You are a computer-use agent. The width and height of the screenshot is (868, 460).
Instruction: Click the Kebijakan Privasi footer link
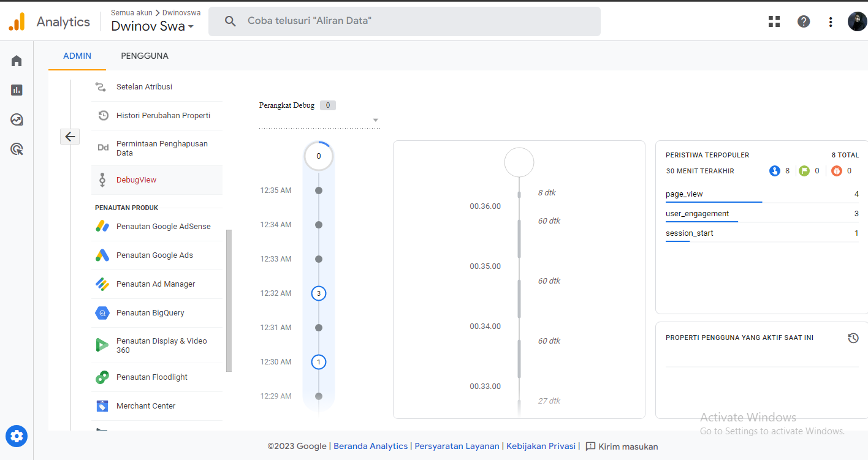point(541,447)
